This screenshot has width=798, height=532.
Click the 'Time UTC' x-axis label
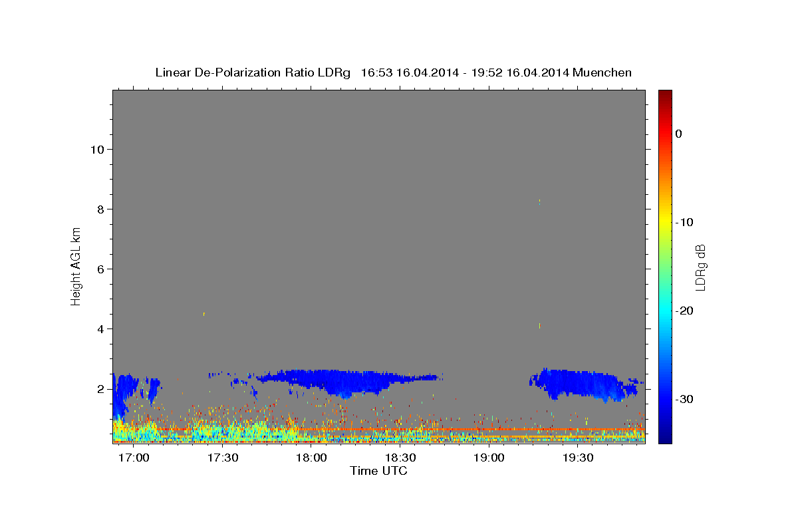click(x=378, y=471)
